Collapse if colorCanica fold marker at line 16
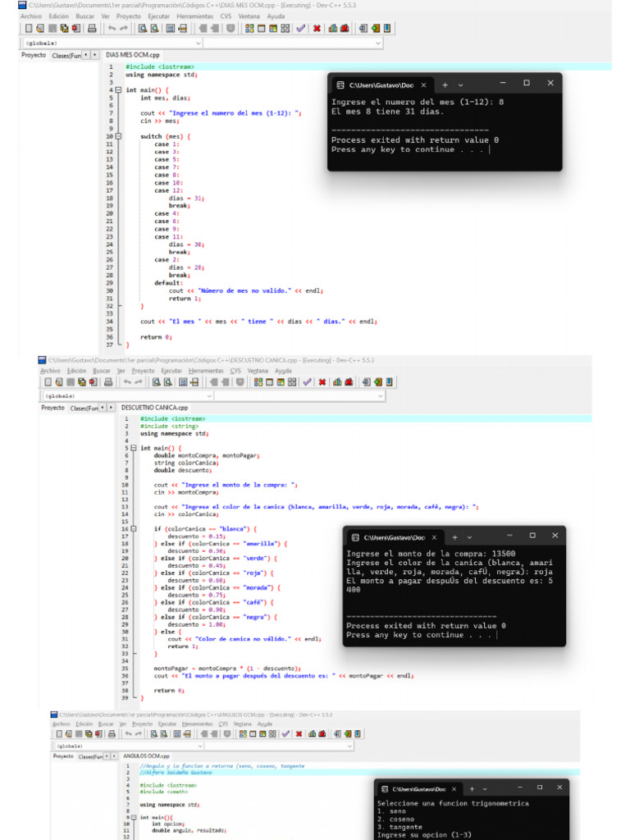This screenshot has height=840, width=630. (x=134, y=529)
